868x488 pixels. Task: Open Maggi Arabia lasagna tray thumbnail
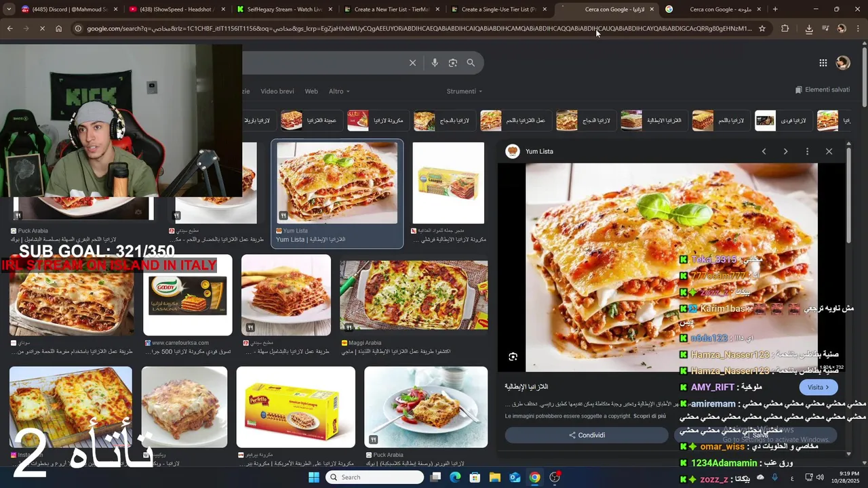pyautogui.click(x=414, y=295)
